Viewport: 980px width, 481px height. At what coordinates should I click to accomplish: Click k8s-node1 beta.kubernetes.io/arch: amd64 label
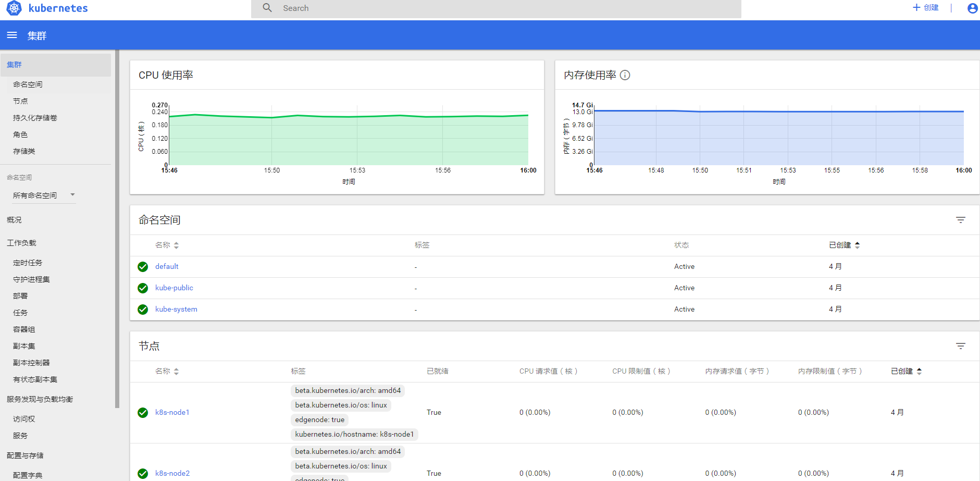348,390
